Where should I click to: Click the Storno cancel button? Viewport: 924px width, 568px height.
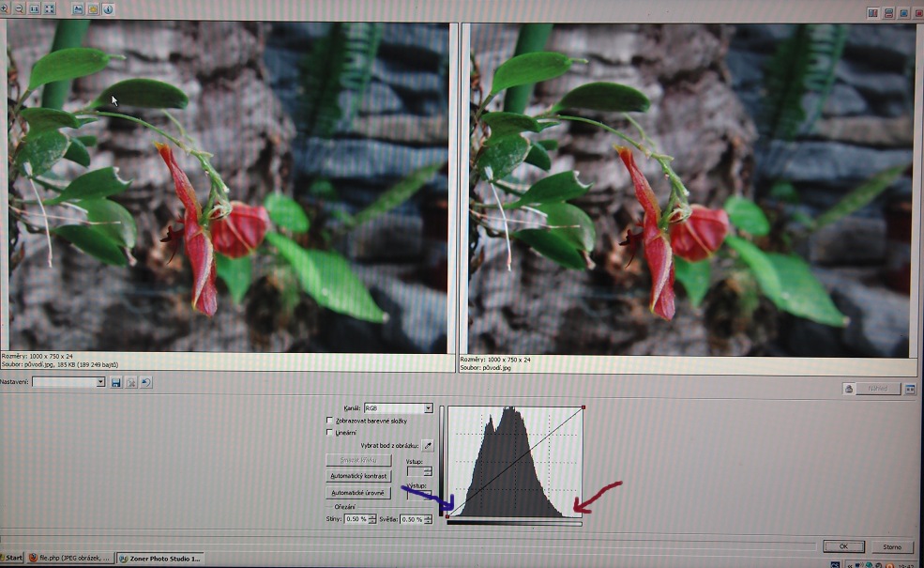click(x=891, y=546)
